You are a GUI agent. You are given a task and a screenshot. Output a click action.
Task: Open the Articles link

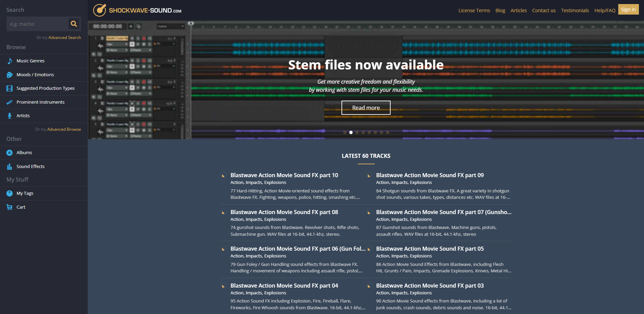point(518,11)
